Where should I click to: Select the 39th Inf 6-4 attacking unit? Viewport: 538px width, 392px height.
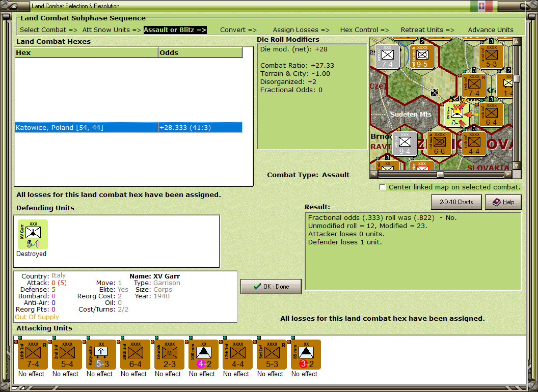click(135, 355)
